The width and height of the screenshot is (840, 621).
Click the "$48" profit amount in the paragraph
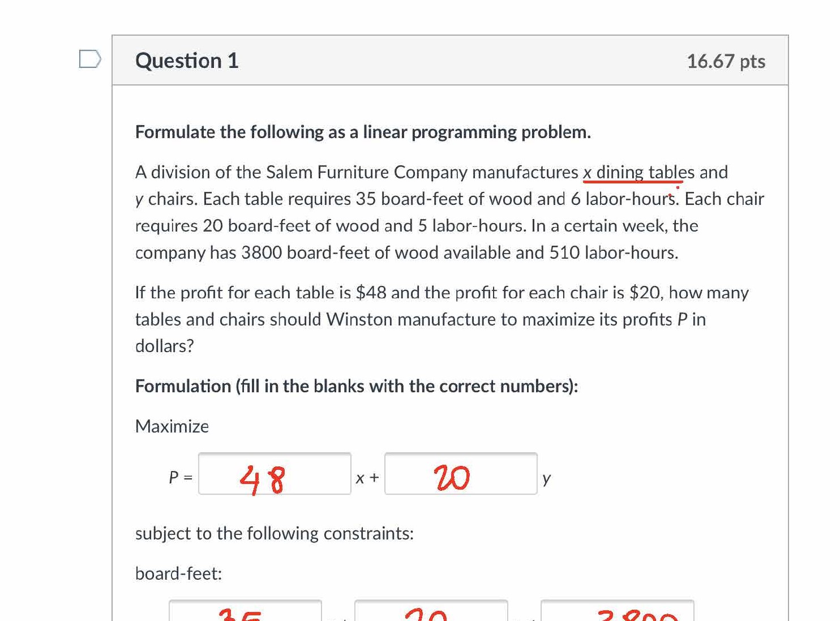tap(371, 293)
